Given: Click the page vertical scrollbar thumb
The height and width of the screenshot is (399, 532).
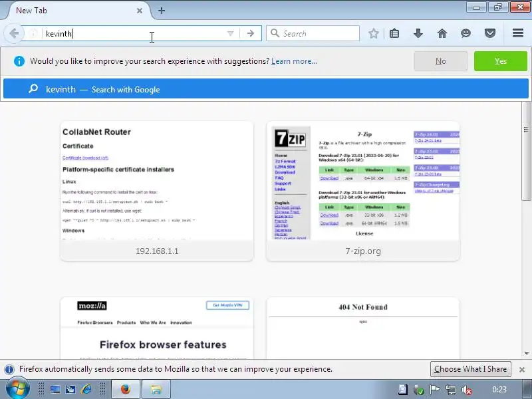Looking at the screenshot, I should click(x=526, y=151).
